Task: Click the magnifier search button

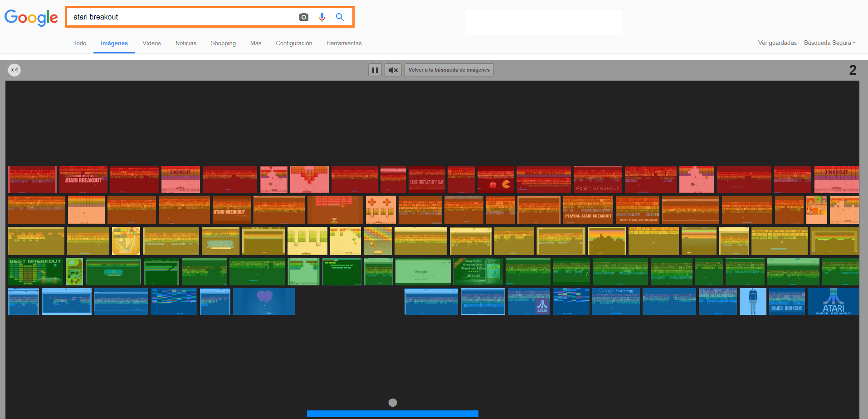Action: tap(340, 17)
